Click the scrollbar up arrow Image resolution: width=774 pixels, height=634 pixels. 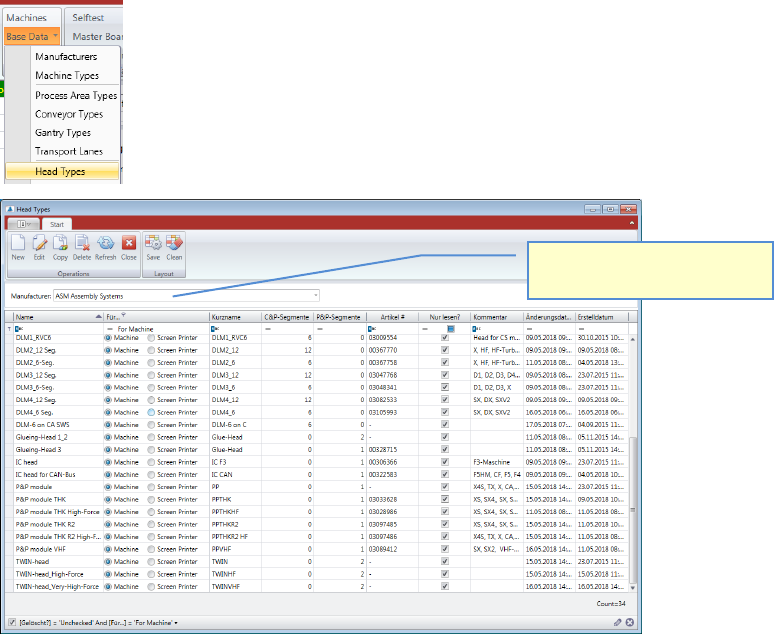(633, 339)
